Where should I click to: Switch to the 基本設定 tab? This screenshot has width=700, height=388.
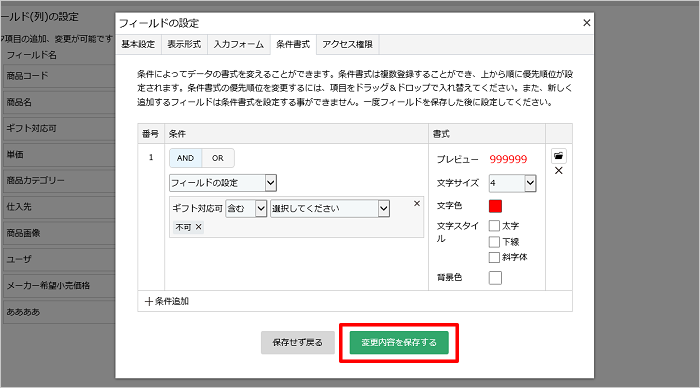[x=138, y=44]
